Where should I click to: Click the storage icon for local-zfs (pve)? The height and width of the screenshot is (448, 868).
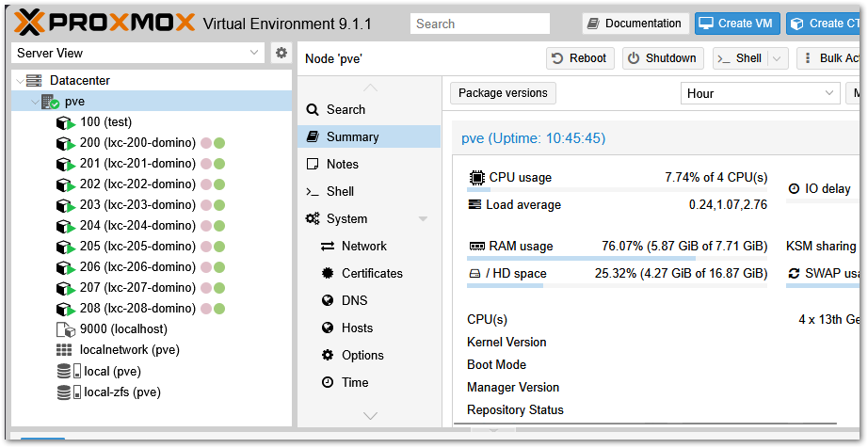[70, 392]
